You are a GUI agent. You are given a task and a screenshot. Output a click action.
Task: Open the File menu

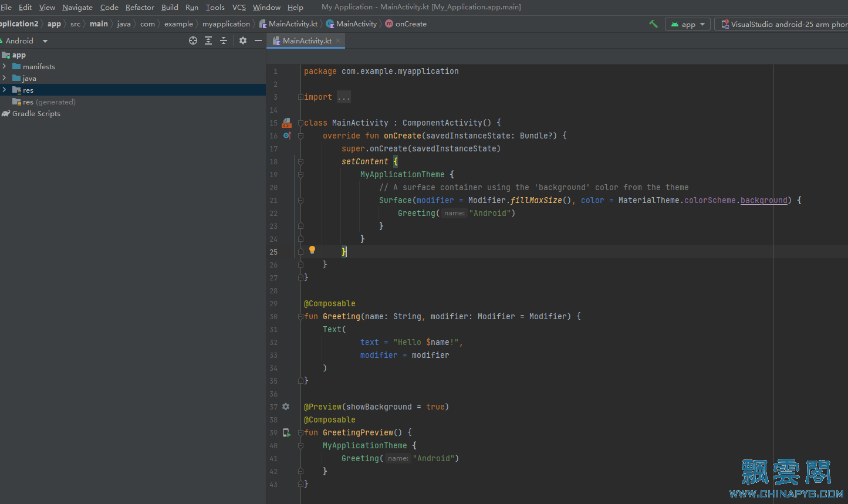point(6,7)
